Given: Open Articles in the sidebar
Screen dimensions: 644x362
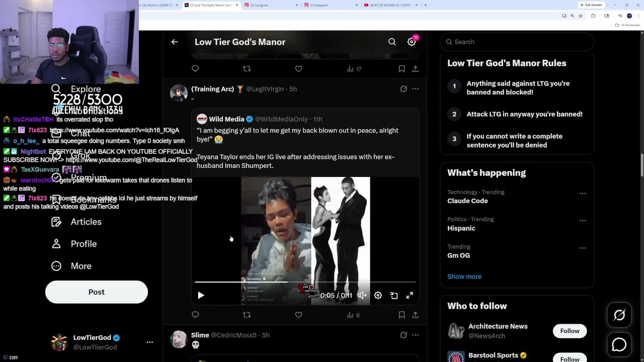Looking at the screenshot, I should (76, 222).
